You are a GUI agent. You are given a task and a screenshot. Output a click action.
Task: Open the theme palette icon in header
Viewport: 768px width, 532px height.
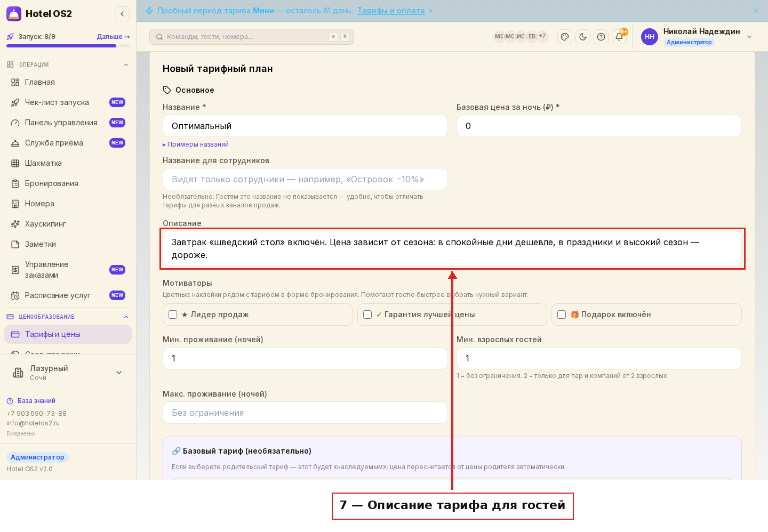(x=565, y=37)
